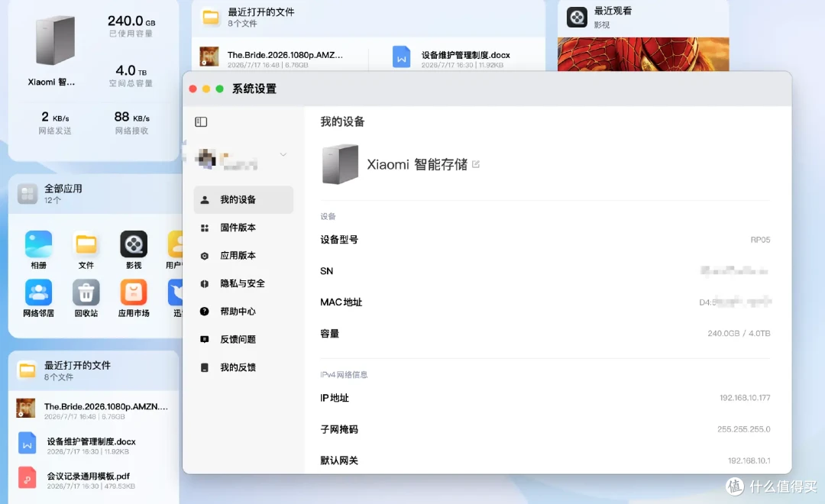Screen dimensions: 825x504
Task: Click the 最近观看 film reel icon
Action: pyautogui.click(x=577, y=18)
